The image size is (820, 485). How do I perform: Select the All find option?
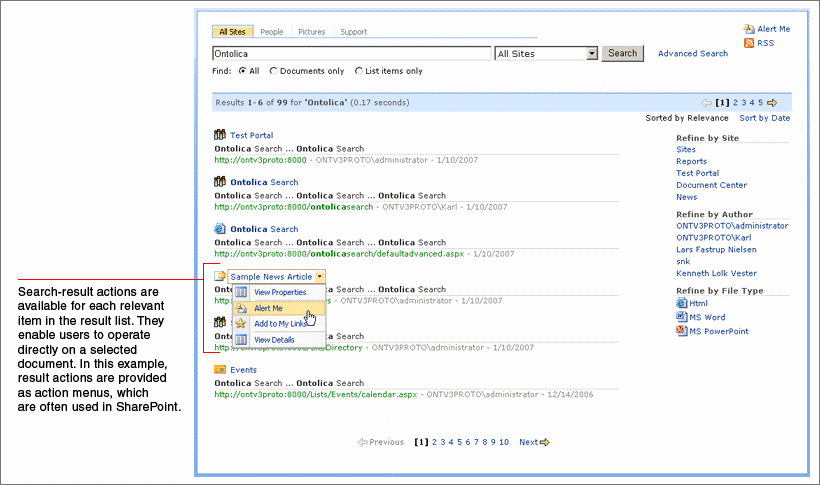243,71
